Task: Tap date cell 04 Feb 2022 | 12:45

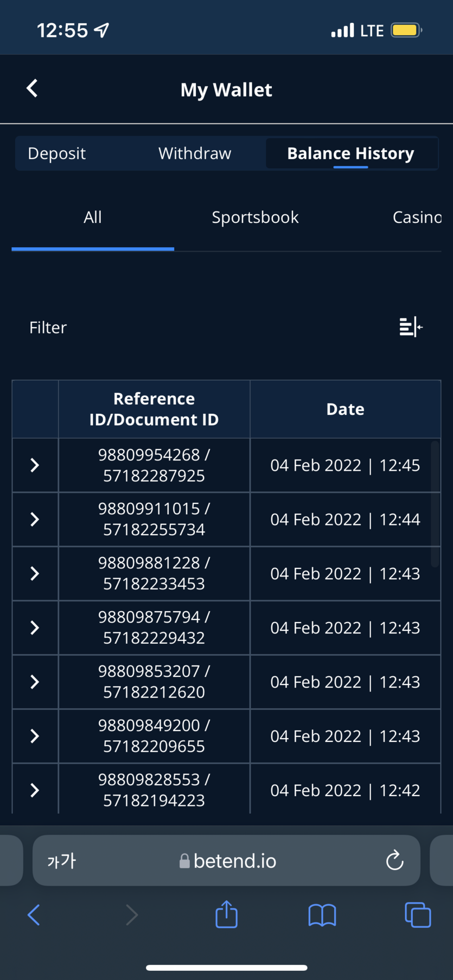Action: pyautogui.click(x=345, y=465)
